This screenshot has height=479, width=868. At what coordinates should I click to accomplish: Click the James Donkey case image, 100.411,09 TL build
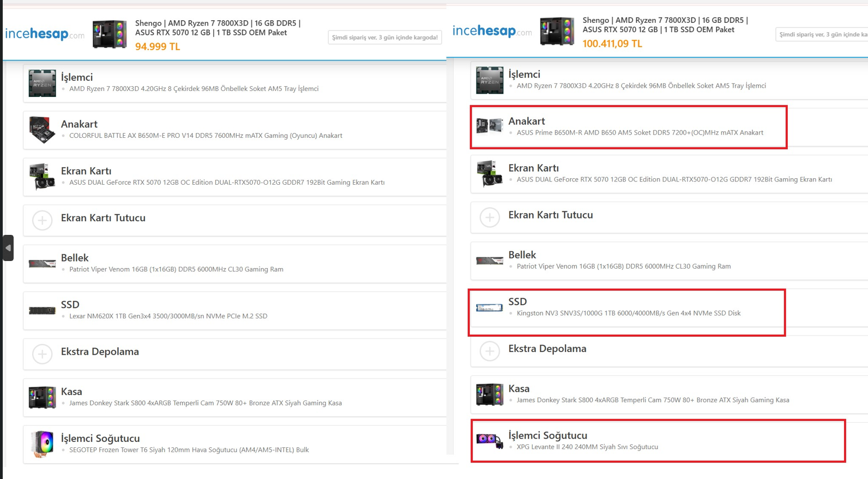[490, 394]
